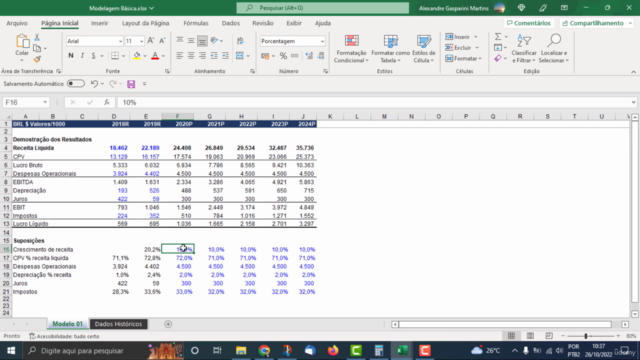Image resolution: width=640 pixels, height=360 pixels.
Task: Click the Comentários button
Action: 529,23
